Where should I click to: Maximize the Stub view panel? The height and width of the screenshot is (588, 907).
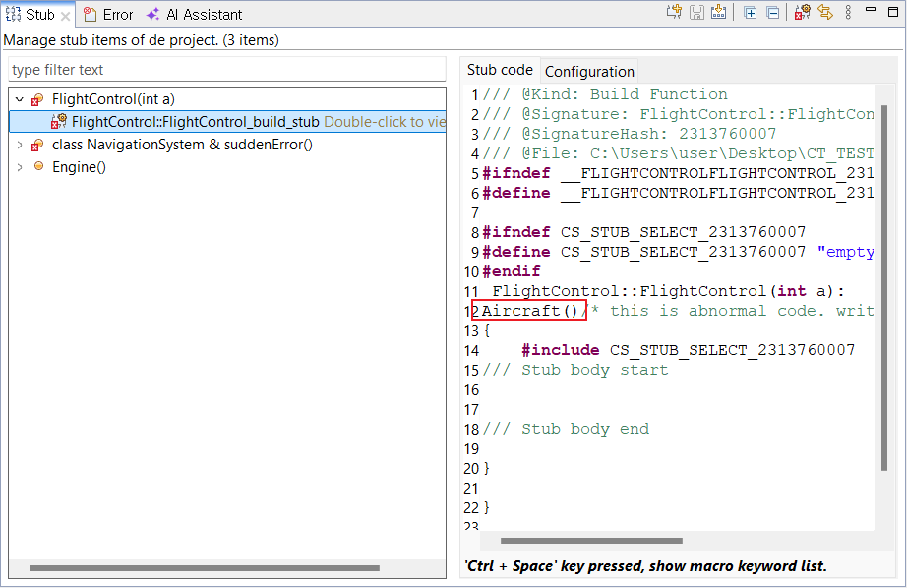point(893,12)
